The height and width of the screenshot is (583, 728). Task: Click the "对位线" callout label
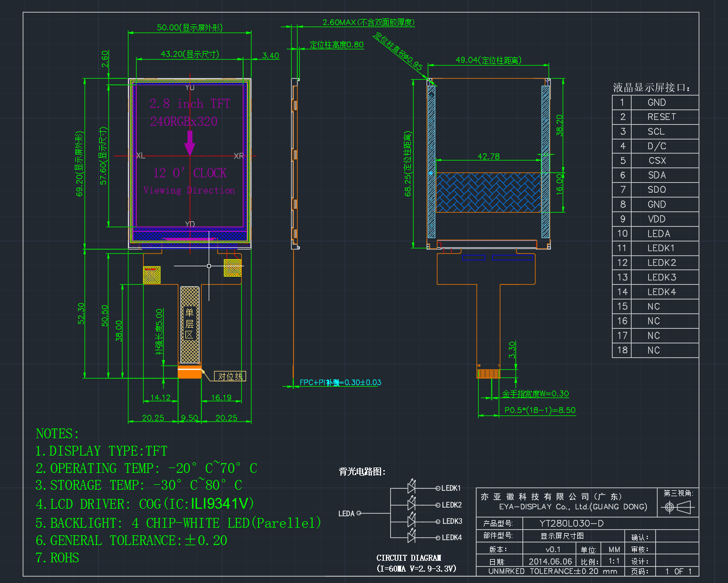coord(230,376)
